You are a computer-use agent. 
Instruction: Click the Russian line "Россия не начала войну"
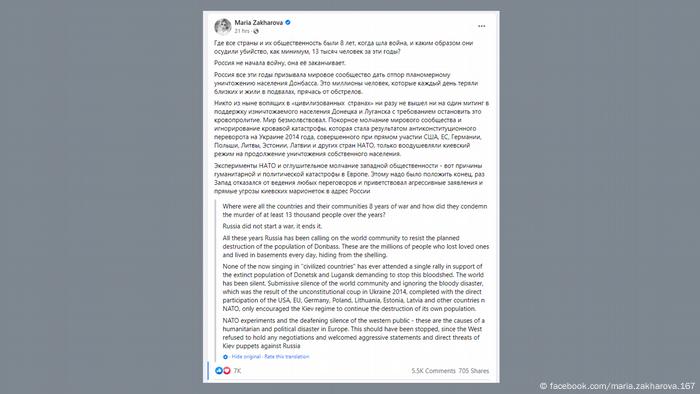(280, 63)
